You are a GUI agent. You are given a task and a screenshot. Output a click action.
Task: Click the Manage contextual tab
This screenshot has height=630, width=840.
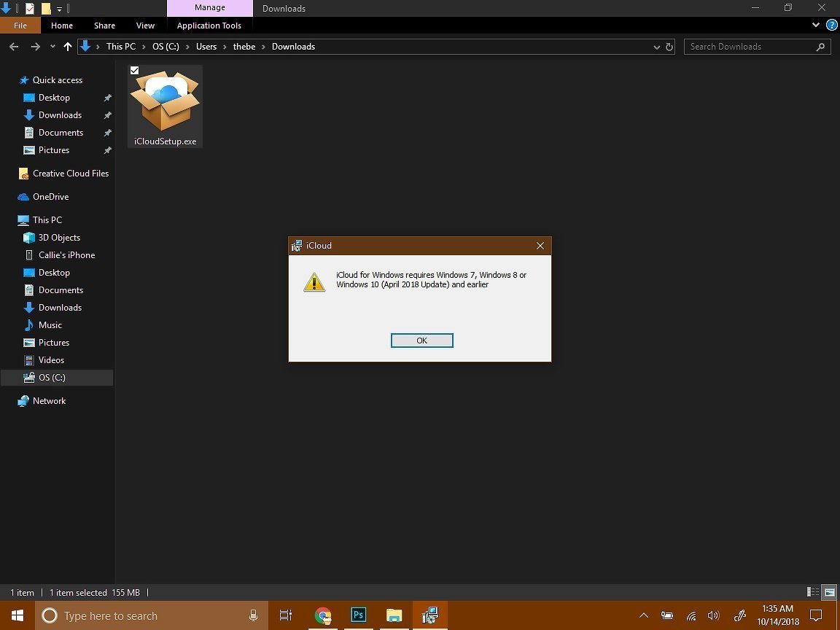click(209, 7)
